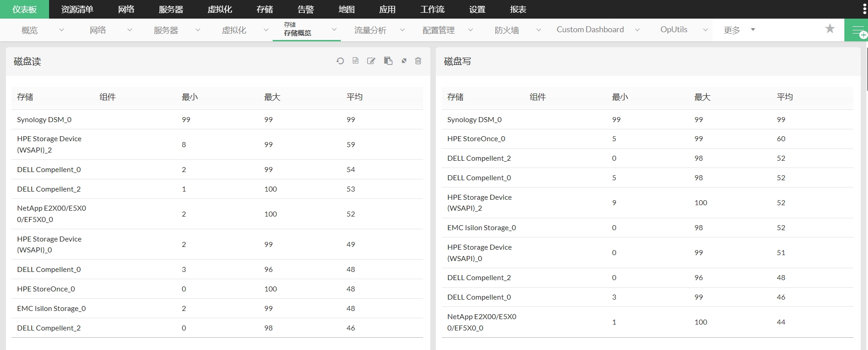This screenshot has height=350, width=868.
Task: Delete the 磁盘读 widget using trash icon
Action: point(418,61)
